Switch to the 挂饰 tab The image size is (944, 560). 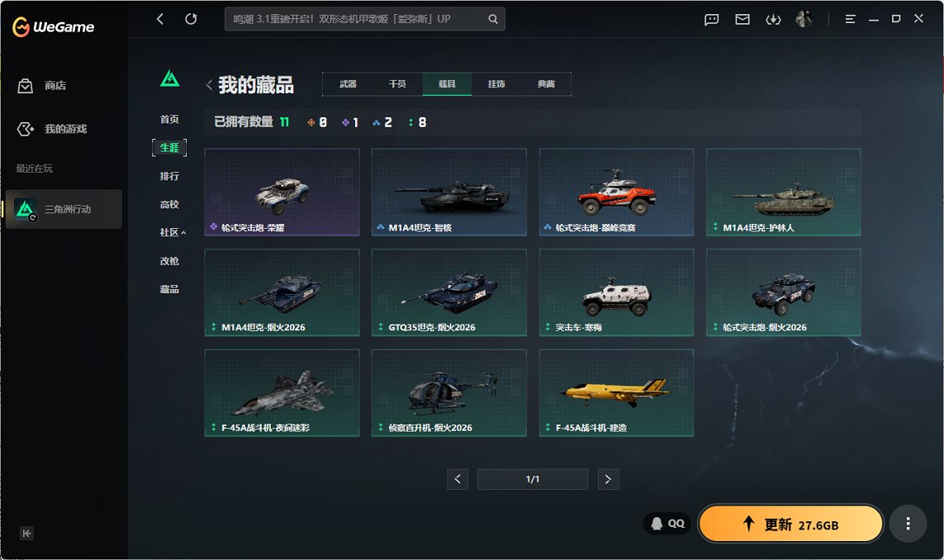[496, 83]
